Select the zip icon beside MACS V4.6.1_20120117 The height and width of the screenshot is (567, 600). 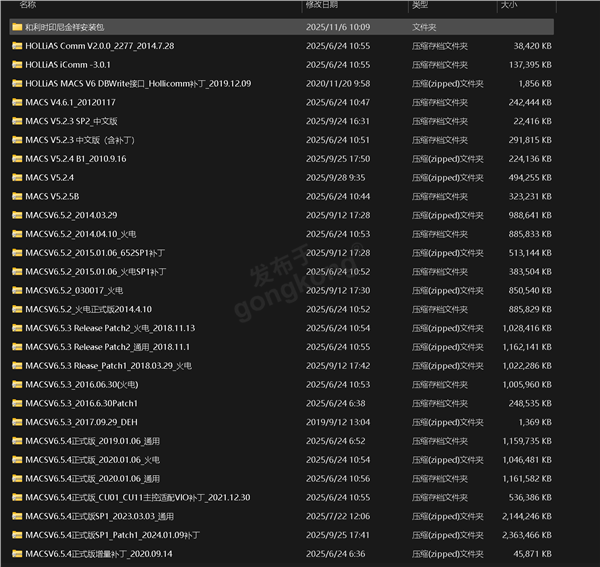coord(17,102)
